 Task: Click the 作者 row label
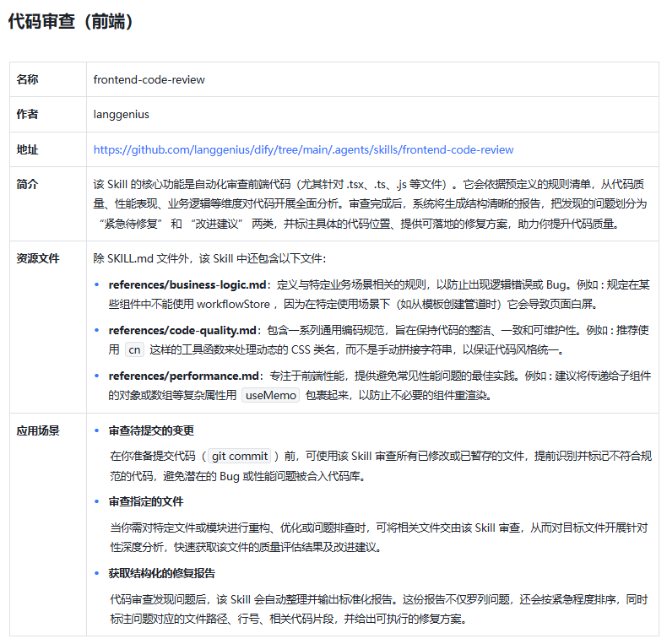pos(27,114)
